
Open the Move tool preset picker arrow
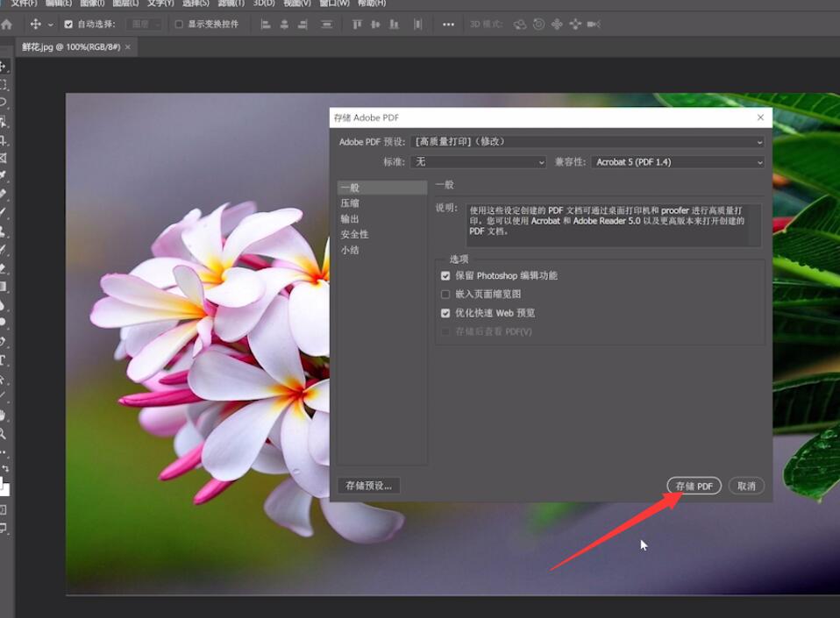point(50,25)
